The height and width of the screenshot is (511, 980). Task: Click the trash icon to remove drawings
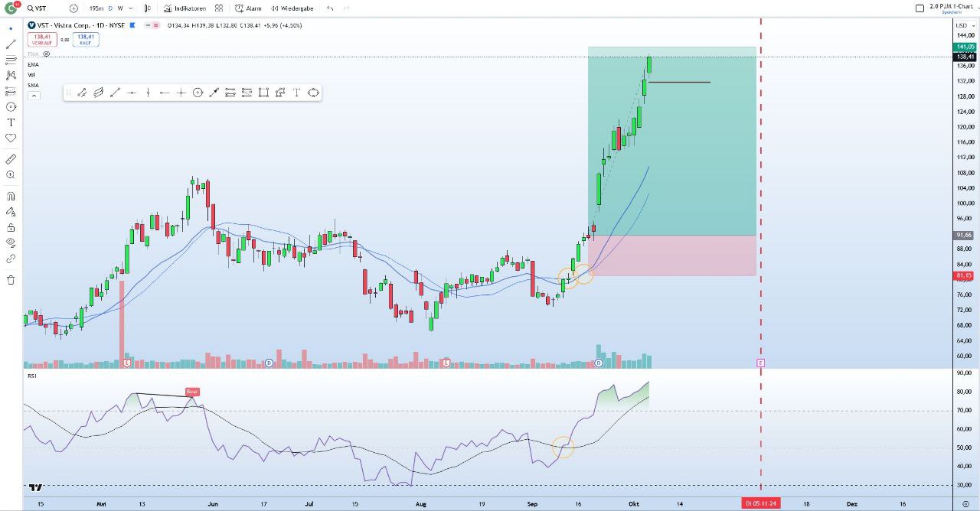pyautogui.click(x=11, y=280)
